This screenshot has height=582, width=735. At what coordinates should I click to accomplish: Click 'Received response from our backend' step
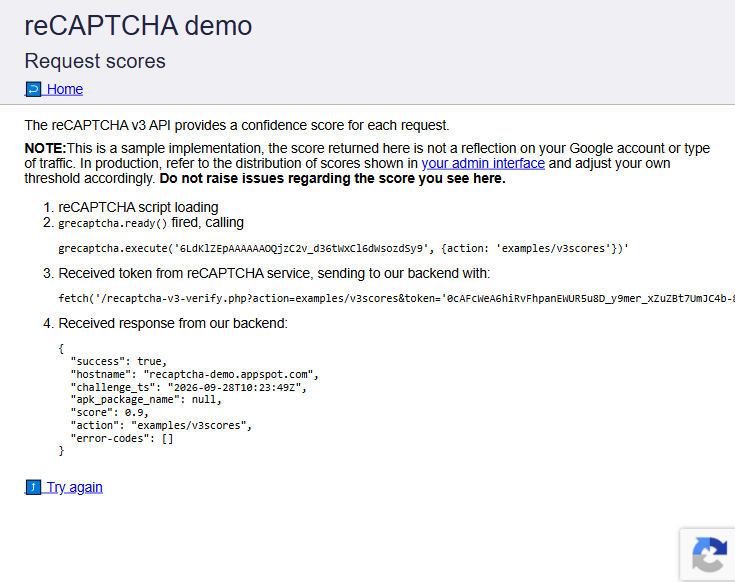(173, 323)
